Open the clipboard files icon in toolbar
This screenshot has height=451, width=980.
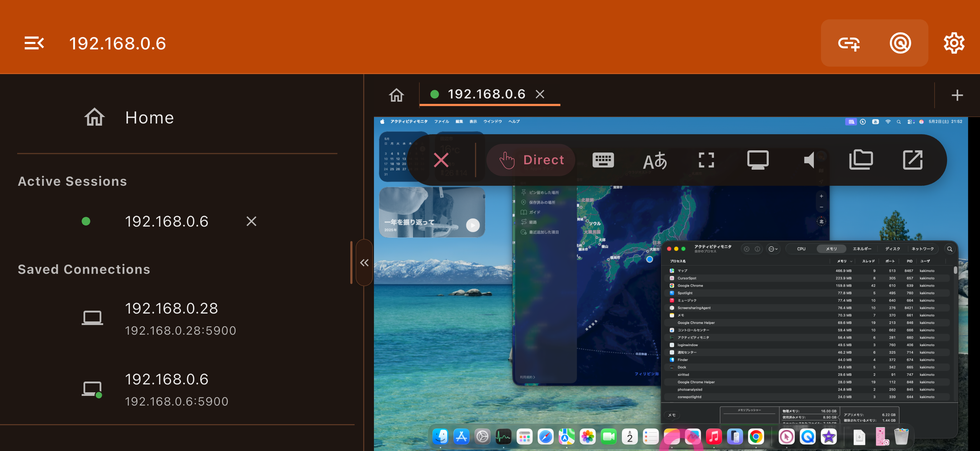tap(860, 160)
